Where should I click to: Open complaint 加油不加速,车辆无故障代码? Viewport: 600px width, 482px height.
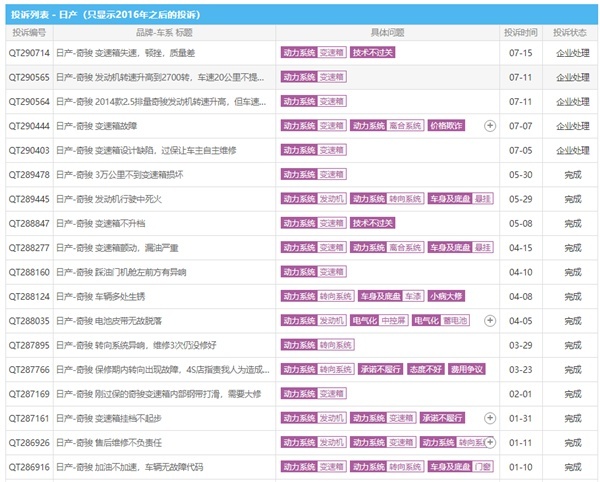[x=130, y=467]
